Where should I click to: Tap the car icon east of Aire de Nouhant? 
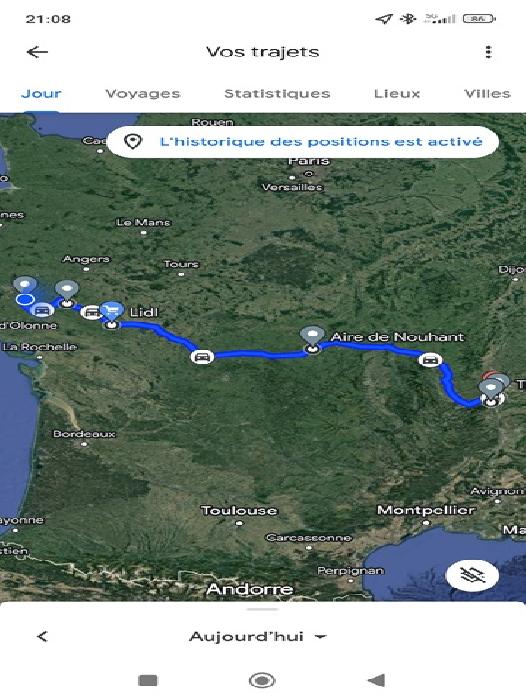click(x=430, y=360)
